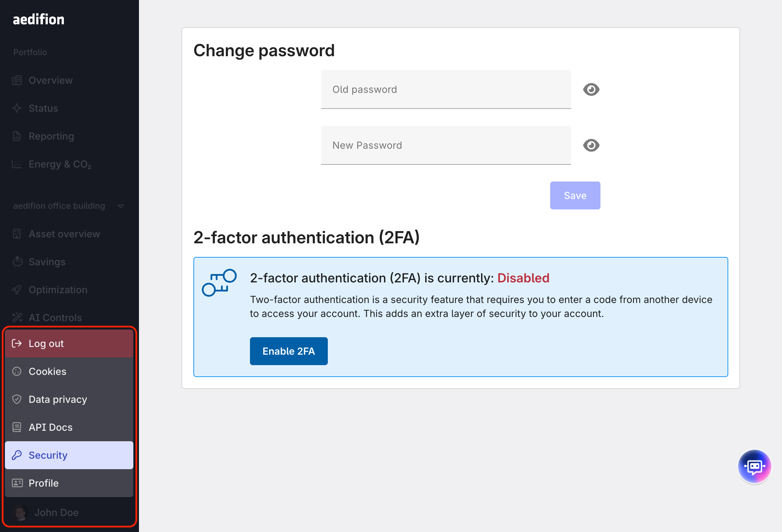Choose Log out from the menu

click(46, 343)
